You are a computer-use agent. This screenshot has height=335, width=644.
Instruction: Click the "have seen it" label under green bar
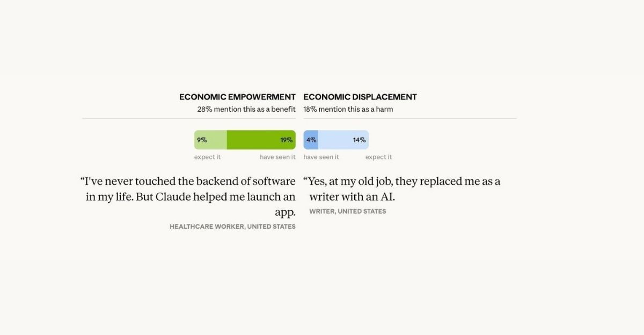(x=277, y=157)
